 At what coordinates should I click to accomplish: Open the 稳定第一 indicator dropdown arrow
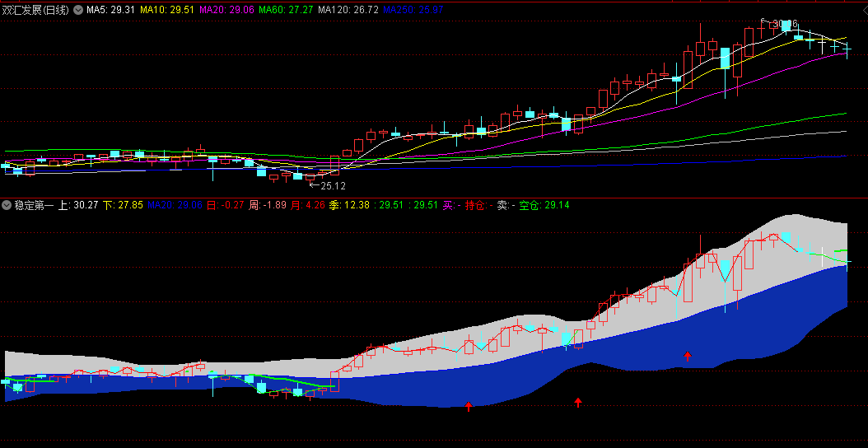(x=6, y=205)
